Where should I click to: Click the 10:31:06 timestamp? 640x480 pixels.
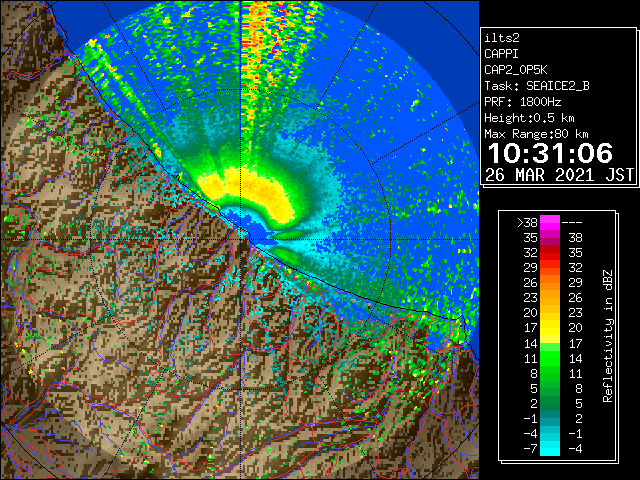[x=550, y=153]
